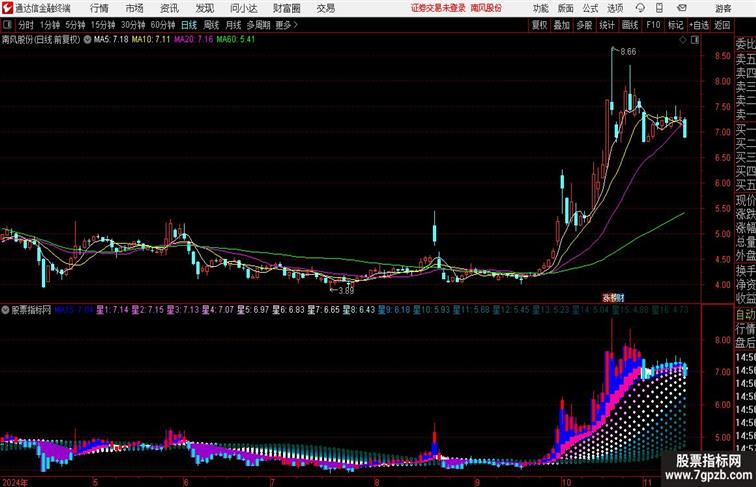
Task: Open the main chart indicator dropdown arrow
Action: coord(87,40)
